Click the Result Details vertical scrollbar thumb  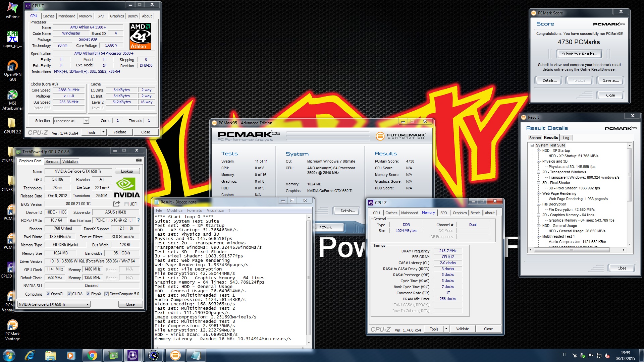click(629, 175)
